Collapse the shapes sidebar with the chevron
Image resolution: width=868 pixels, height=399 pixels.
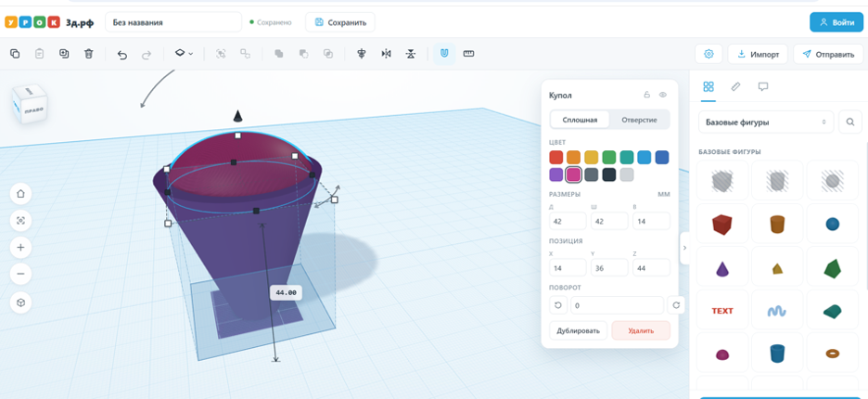point(684,248)
